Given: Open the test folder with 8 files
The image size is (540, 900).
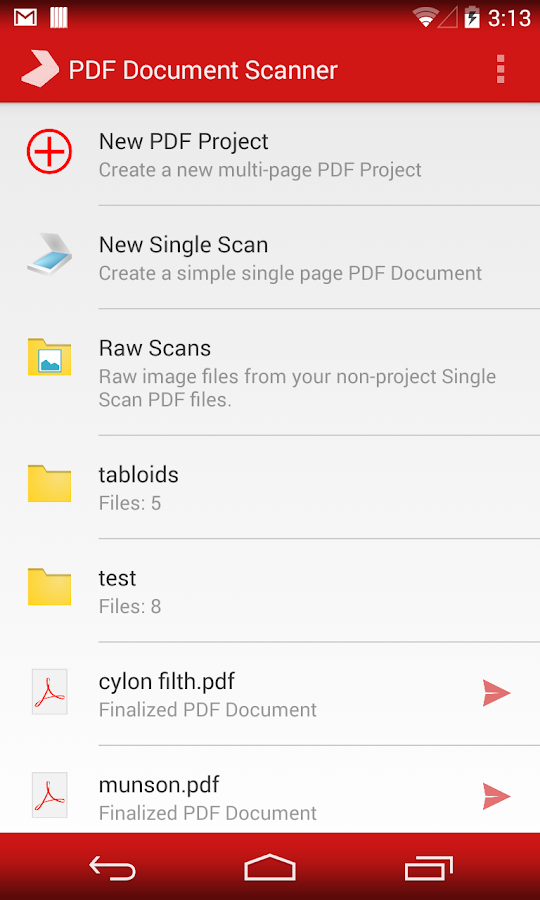Looking at the screenshot, I should click(270, 590).
